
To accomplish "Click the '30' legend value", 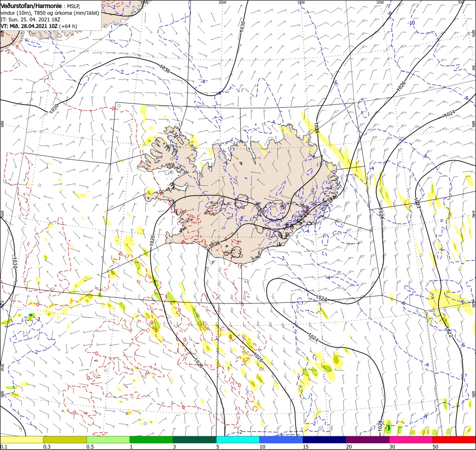I will click(x=392, y=447).
